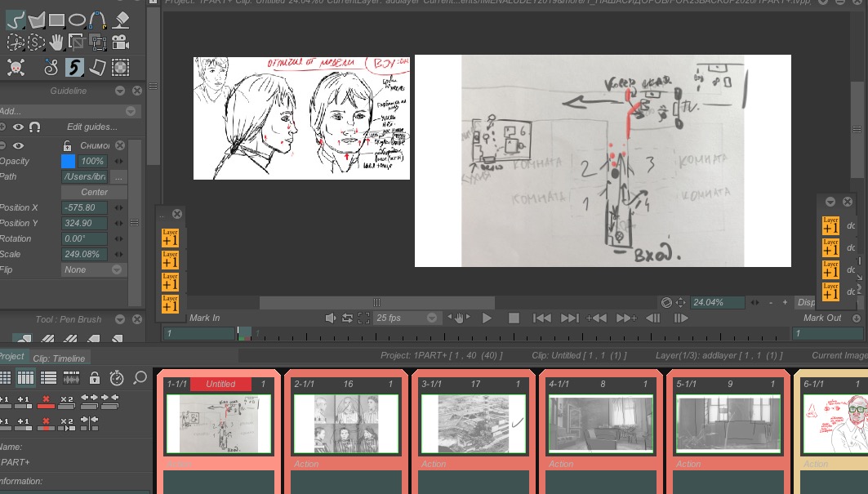
Task: Toggle the project lock icon
Action: tap(95, 378)
